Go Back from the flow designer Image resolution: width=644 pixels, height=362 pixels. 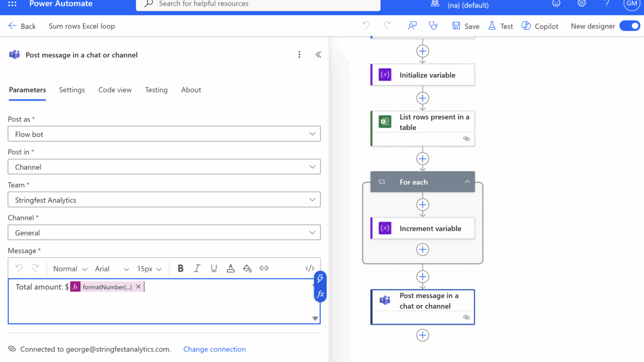(22, 26)
